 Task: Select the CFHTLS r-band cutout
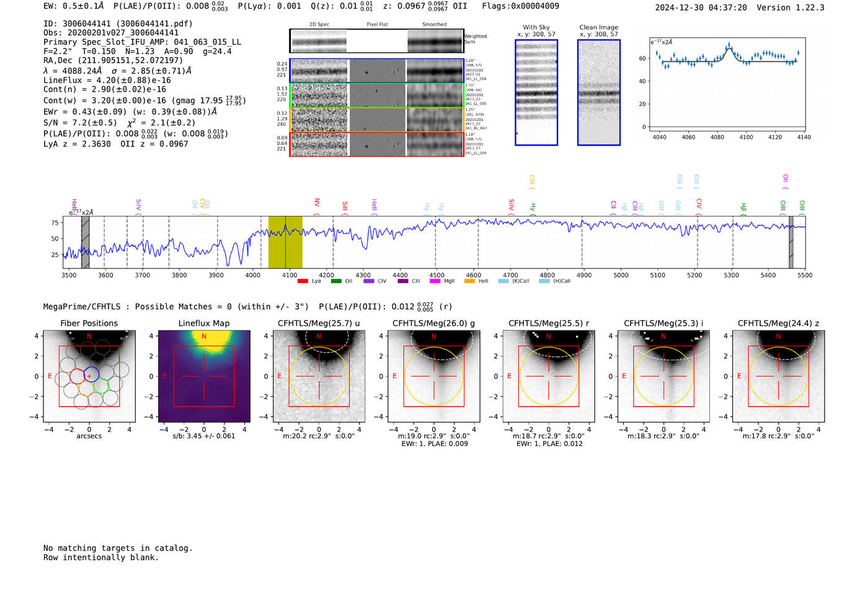point(549,376)
